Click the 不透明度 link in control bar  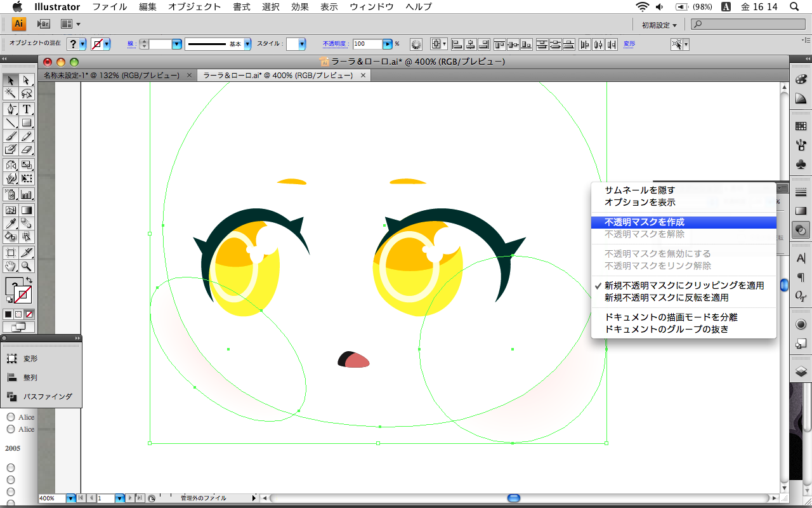(336, 44)
